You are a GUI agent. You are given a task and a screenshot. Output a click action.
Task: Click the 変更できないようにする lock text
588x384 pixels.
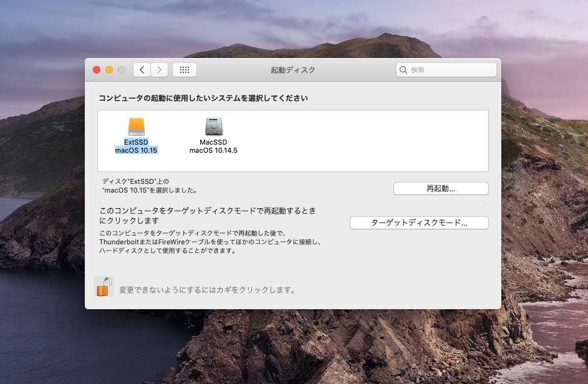(207, 290)
